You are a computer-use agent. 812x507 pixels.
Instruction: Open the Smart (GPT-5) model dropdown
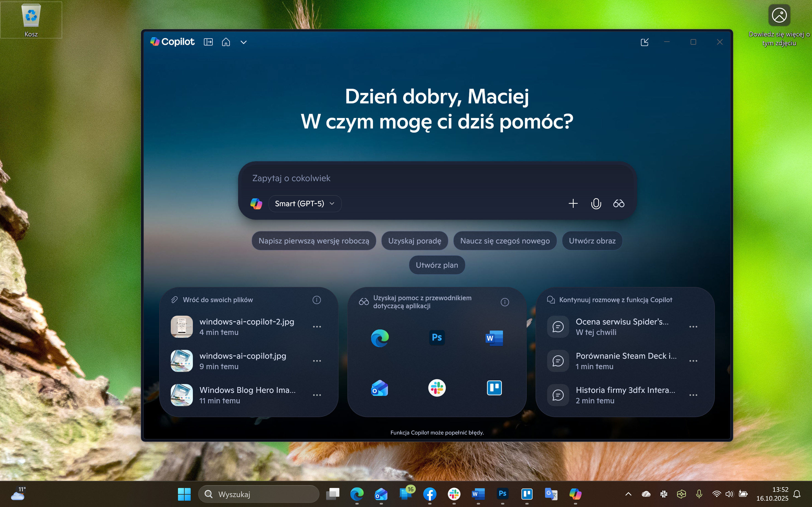coord(305,203)
